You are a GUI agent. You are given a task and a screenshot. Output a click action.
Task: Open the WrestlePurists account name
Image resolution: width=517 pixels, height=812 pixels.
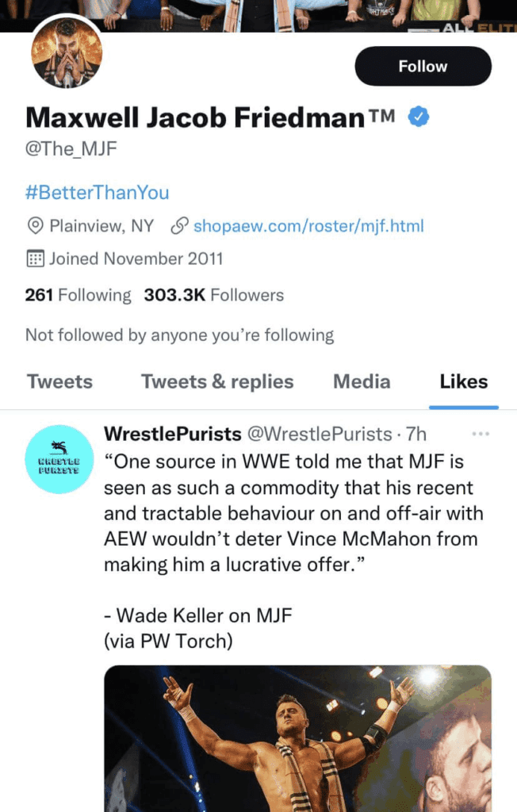click(172, 434)
